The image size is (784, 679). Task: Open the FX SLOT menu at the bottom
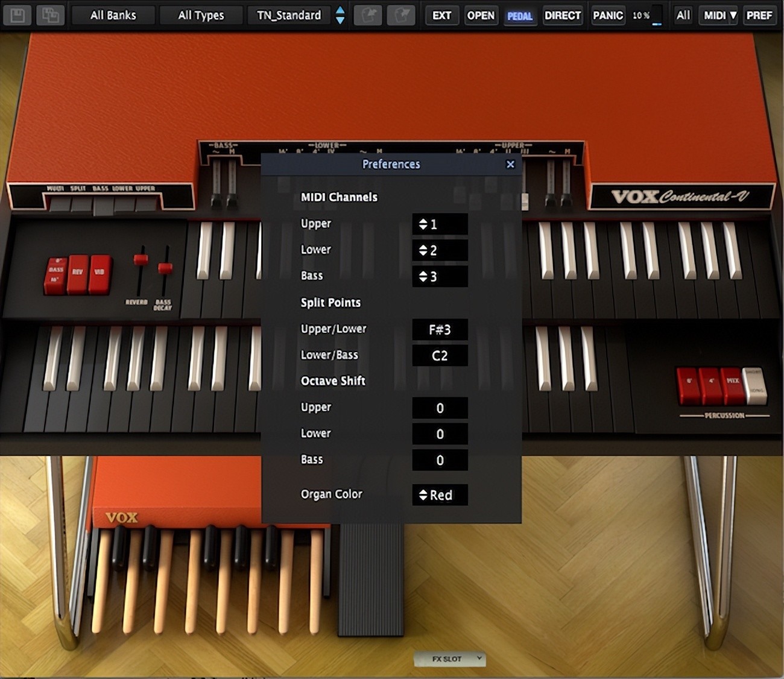pyautogui.click(x=449, y=659)
